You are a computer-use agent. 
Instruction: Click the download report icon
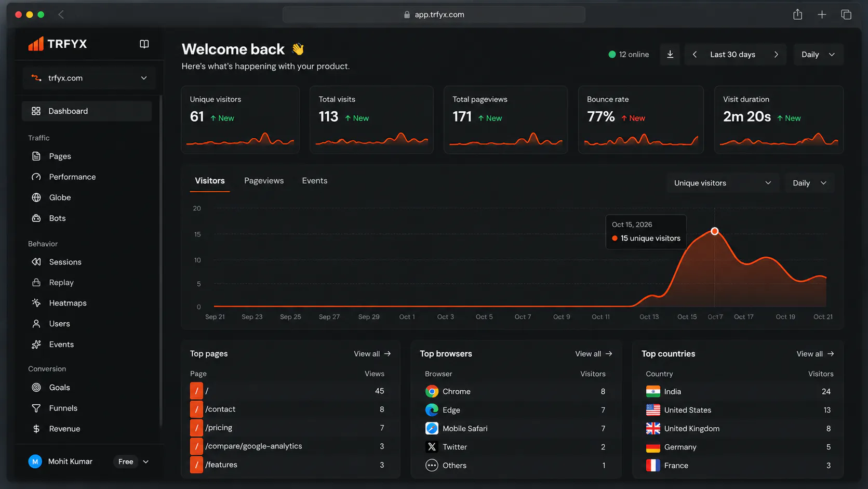click(670, 55)
